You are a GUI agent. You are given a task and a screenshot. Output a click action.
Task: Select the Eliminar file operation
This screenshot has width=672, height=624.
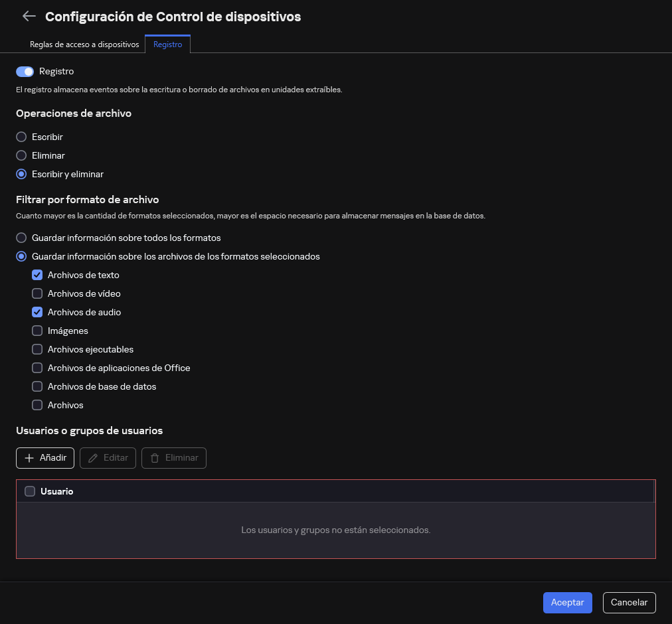coord(21,155)
